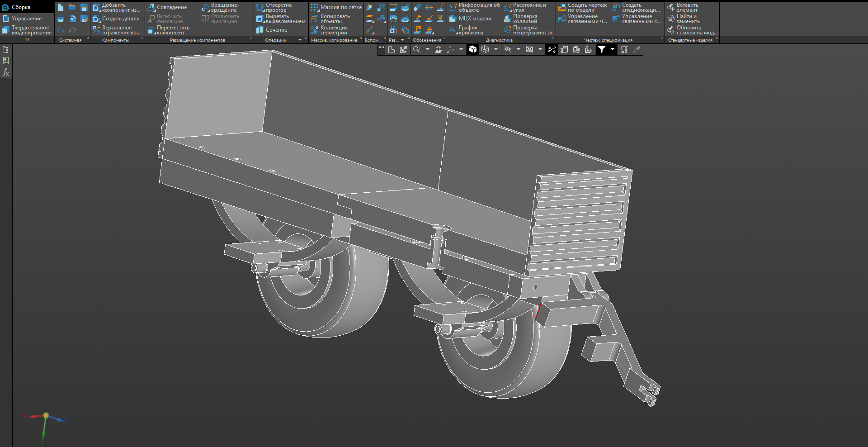Expand the toolbar set list chevron
This screenshot has width=868, height=447.
[27, 39]
